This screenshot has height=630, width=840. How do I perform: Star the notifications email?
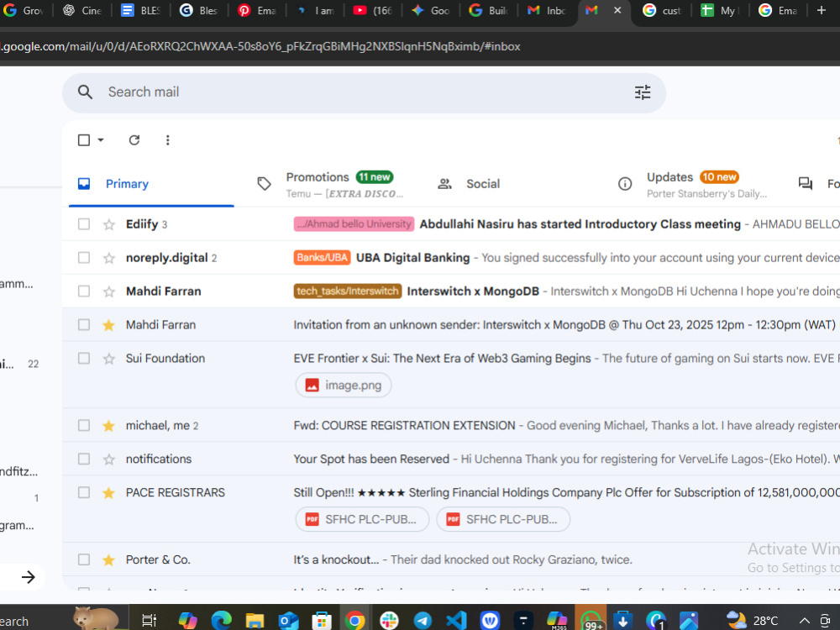point(108,459)
